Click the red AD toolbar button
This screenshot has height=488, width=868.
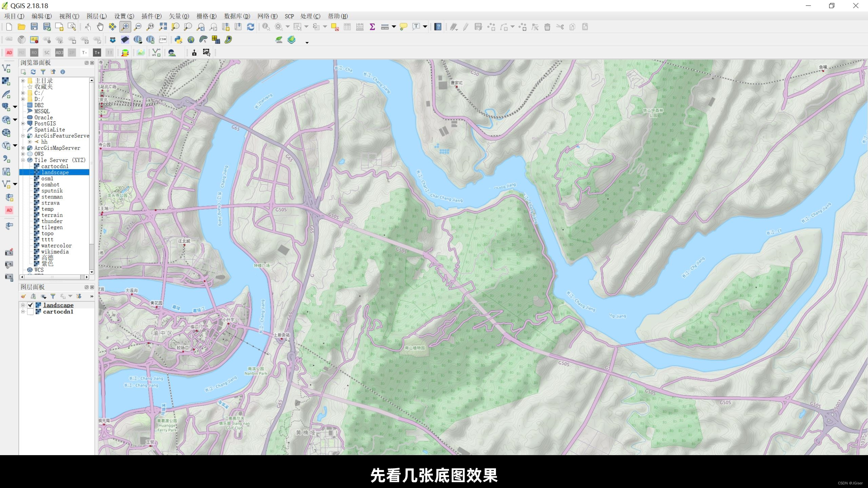click(x=9, y=52)
